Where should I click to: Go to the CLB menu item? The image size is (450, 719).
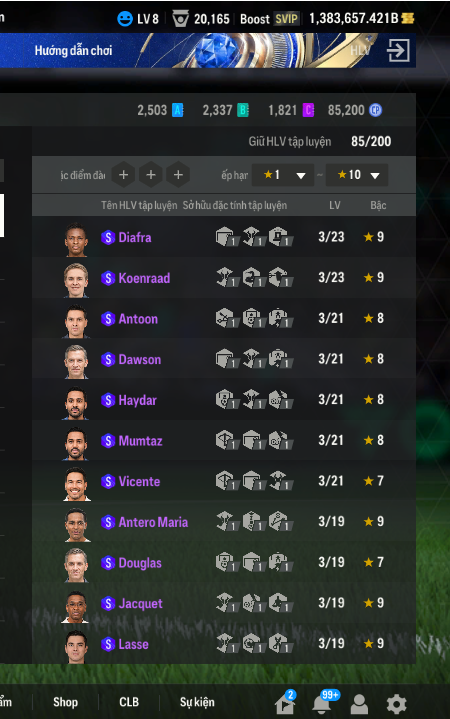pos(129,702)
